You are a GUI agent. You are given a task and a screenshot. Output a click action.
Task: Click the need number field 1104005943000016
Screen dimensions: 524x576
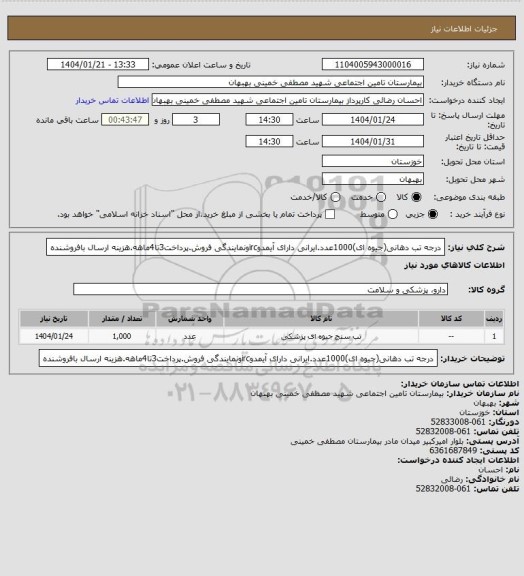click(373, 65)
